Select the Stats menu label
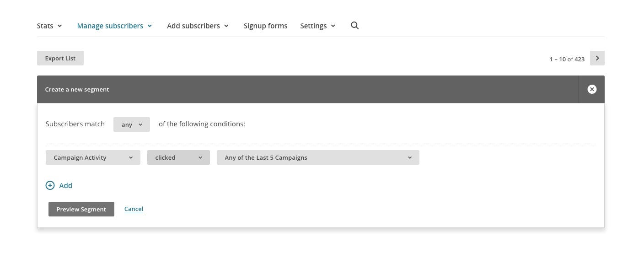 45,26
